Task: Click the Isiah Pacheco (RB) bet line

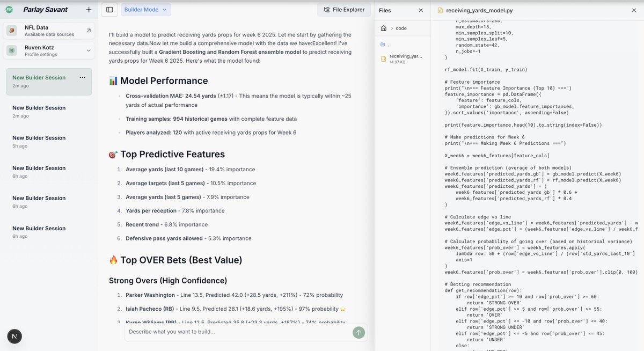Action: (237, 309)
